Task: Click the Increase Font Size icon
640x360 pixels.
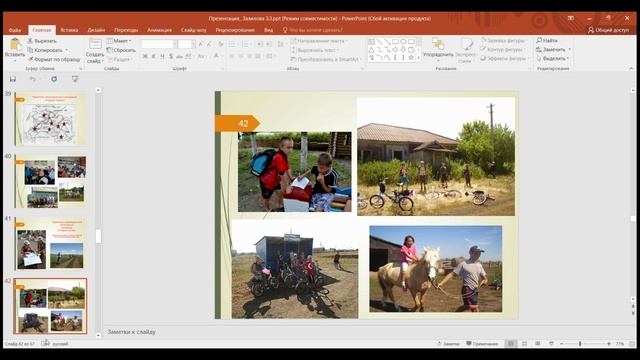Action: coord(200,44)
